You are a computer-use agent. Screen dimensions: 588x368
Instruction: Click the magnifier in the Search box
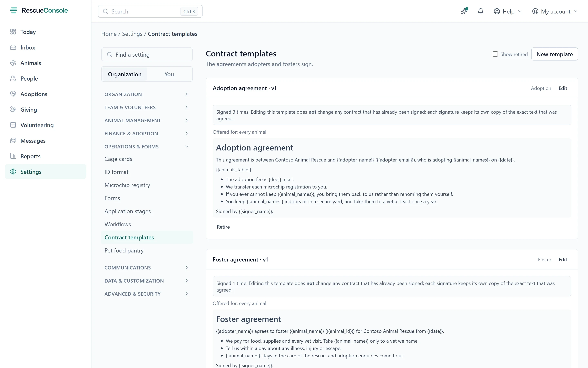click(x=105, y=11)
